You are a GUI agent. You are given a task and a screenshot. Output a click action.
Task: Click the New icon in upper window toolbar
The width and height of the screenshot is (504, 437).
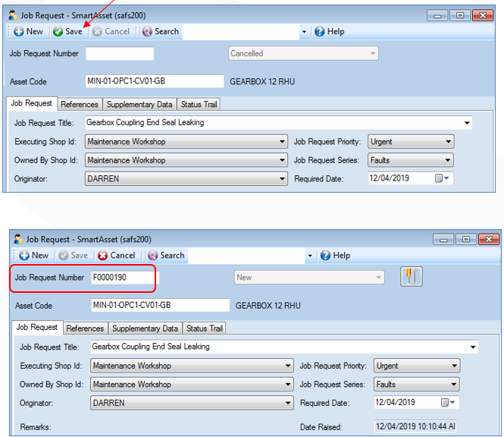19,32
